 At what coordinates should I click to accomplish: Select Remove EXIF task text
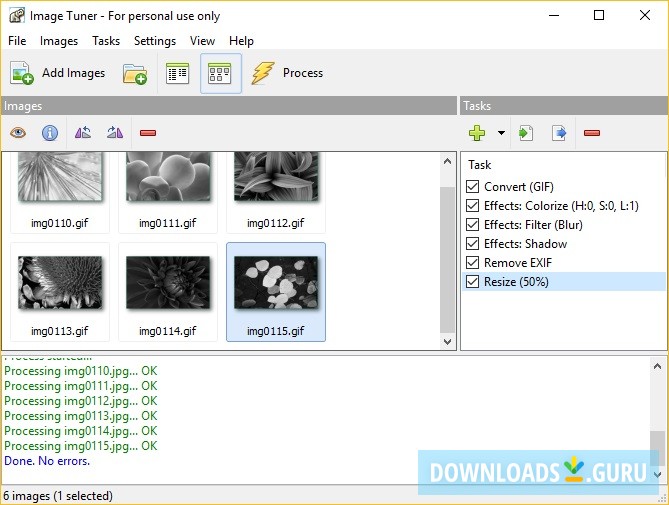pyautogui.click(x=518, y=263)
